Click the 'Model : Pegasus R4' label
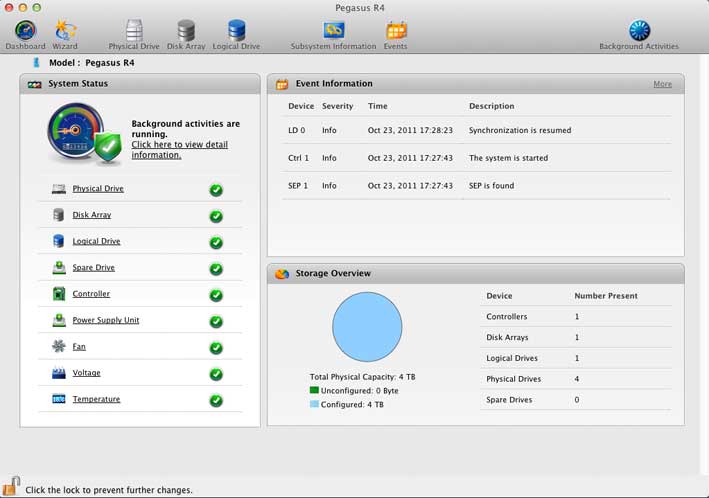 [x=91, y=63]
